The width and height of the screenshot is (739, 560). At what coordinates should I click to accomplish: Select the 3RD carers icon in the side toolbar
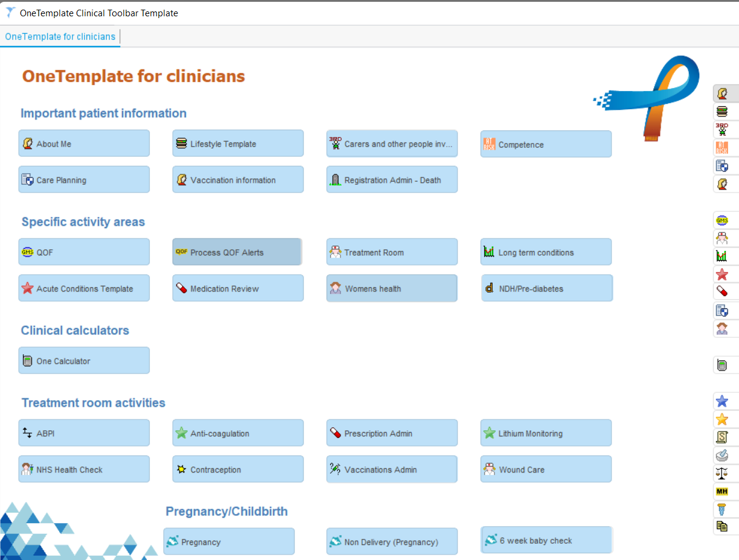[721, 129]
